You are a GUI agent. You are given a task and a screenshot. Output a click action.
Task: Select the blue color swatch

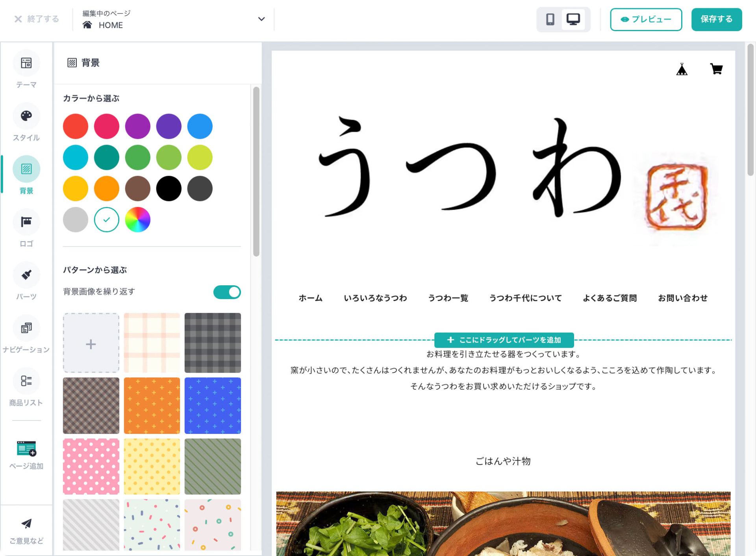pyautogui.click(x=200, y=126)
